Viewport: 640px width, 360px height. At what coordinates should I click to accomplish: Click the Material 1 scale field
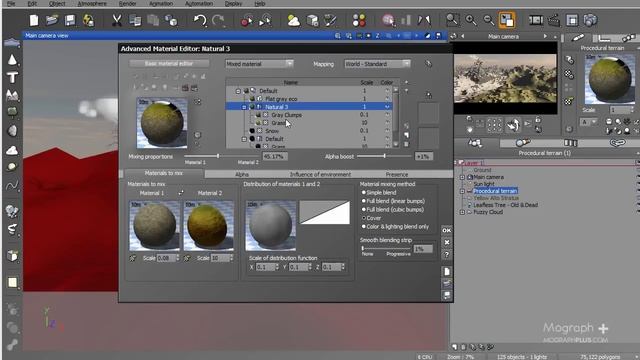(x=167, y=258)
